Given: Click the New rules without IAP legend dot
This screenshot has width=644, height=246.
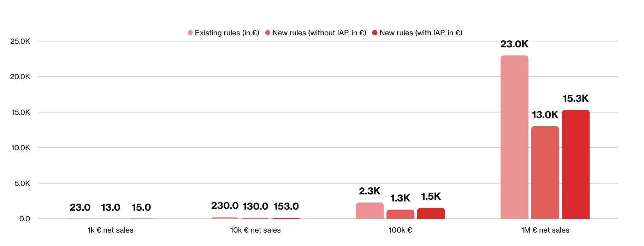Looking at the screenshot, I should coord(268,33).
